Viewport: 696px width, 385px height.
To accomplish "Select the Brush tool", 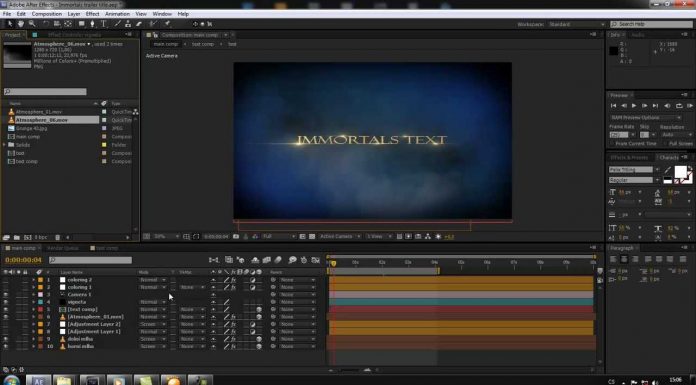I will click(x=118, y=24).
